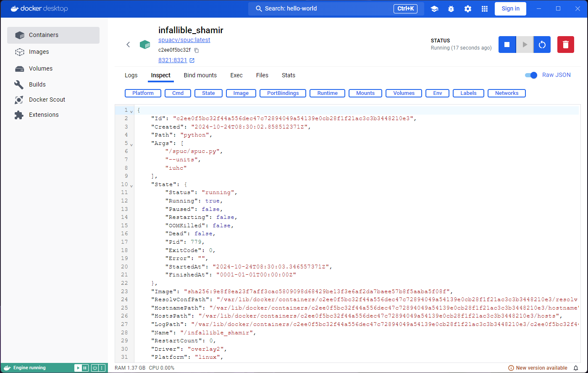Jump to the Env section
Viewport: 588px width, 373px height.
click(x=438, y=93)
